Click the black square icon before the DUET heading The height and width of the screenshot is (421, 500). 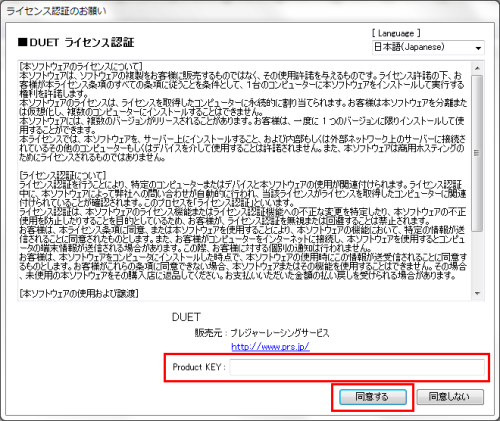coord(22,42)
